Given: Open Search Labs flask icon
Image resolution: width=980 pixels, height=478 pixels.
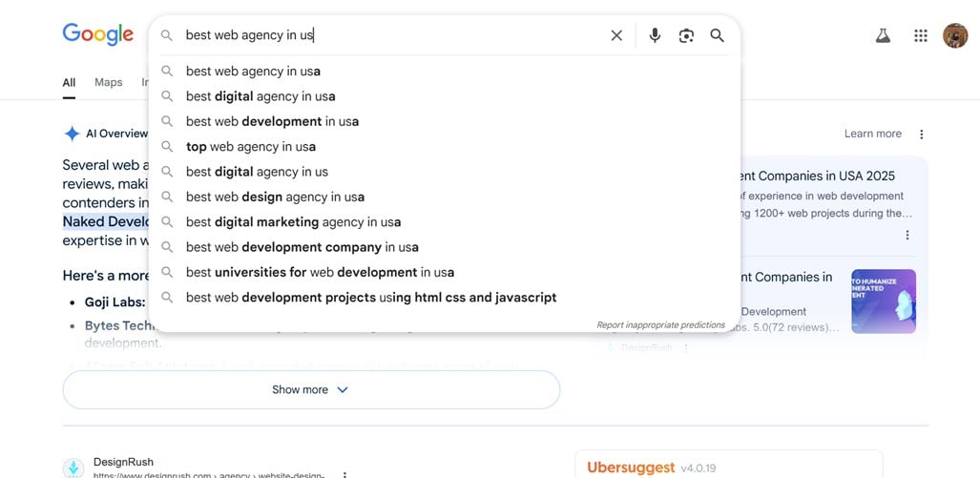Looking at the screenshot, I should point(883,35).
